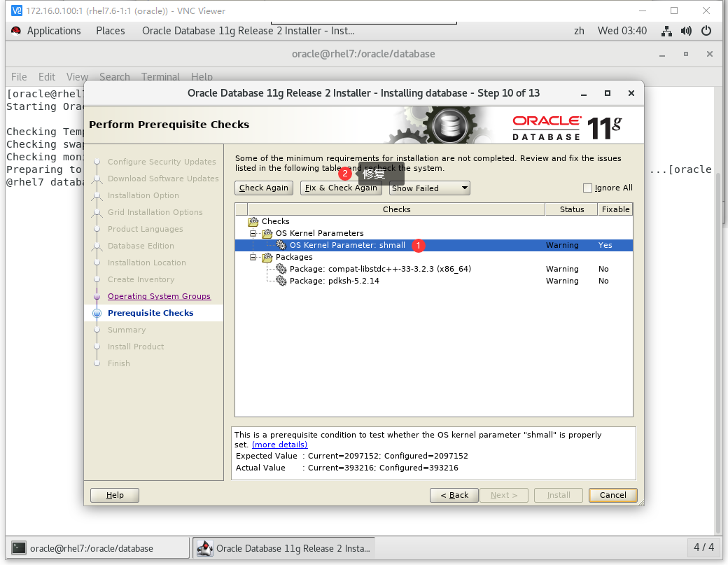
Task: Click the gear icon beside shmall parameter
Action: (281, 244)
